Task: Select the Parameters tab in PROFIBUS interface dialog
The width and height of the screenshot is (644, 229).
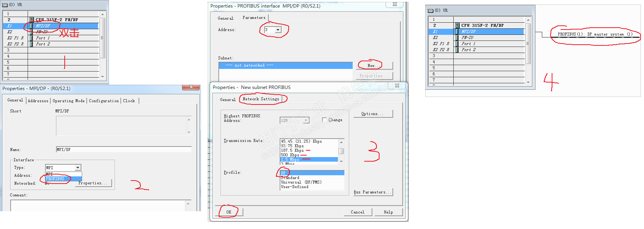Action: (x=254, y=17)
